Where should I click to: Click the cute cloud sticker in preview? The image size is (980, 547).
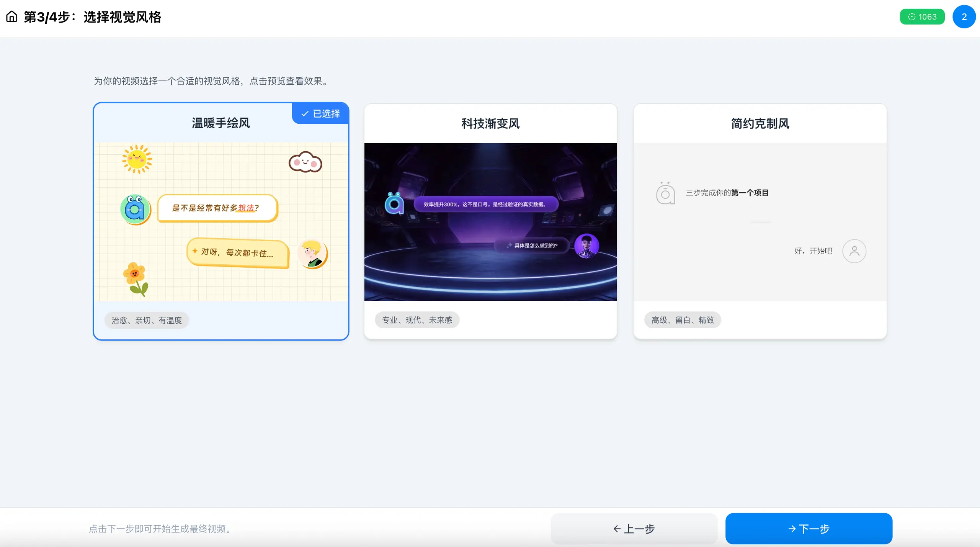[x=305, y=162]
